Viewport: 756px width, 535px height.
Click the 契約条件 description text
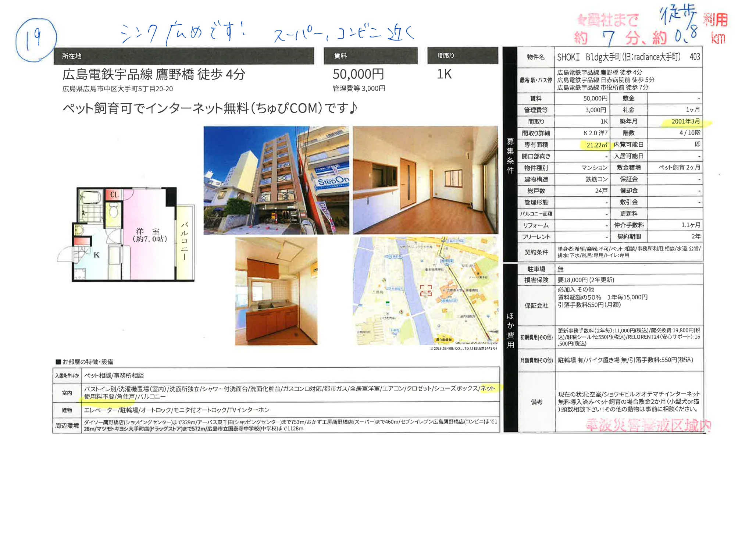click(x=629, y=252)
